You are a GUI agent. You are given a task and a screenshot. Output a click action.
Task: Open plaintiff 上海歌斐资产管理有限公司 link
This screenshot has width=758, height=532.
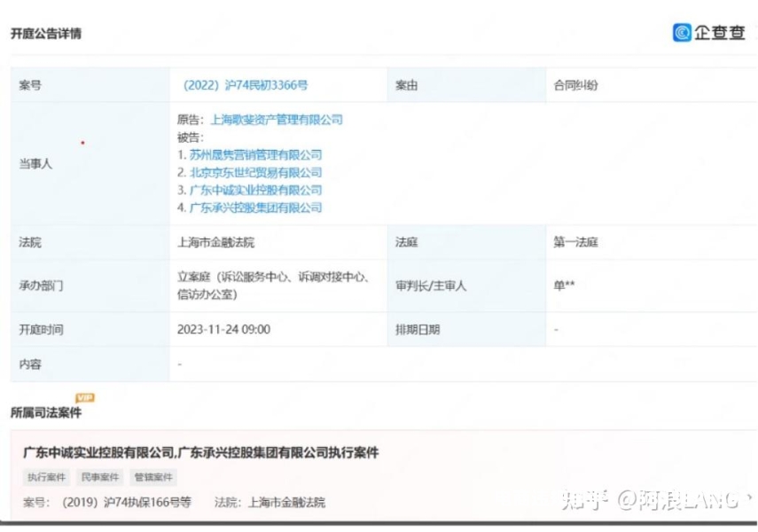(x=276, y=120)
